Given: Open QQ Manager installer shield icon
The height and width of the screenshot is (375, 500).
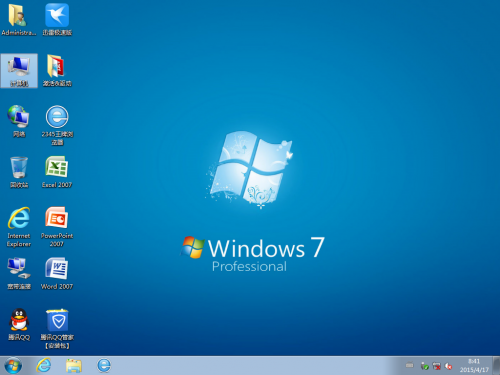Looking at the screenshot, I should pos(57,329).
